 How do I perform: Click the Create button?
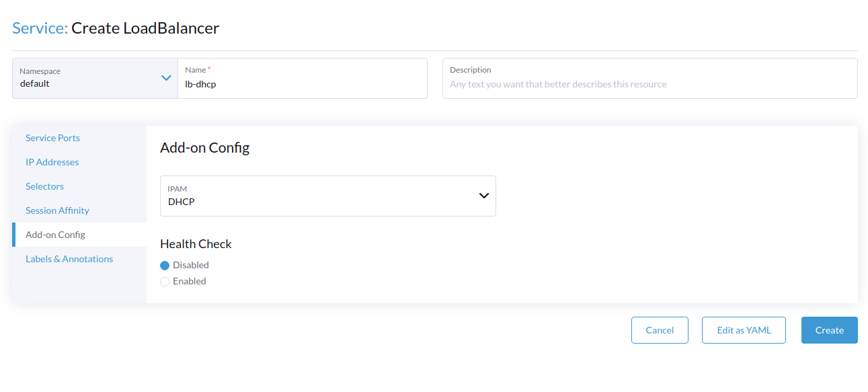pos(829,330)
